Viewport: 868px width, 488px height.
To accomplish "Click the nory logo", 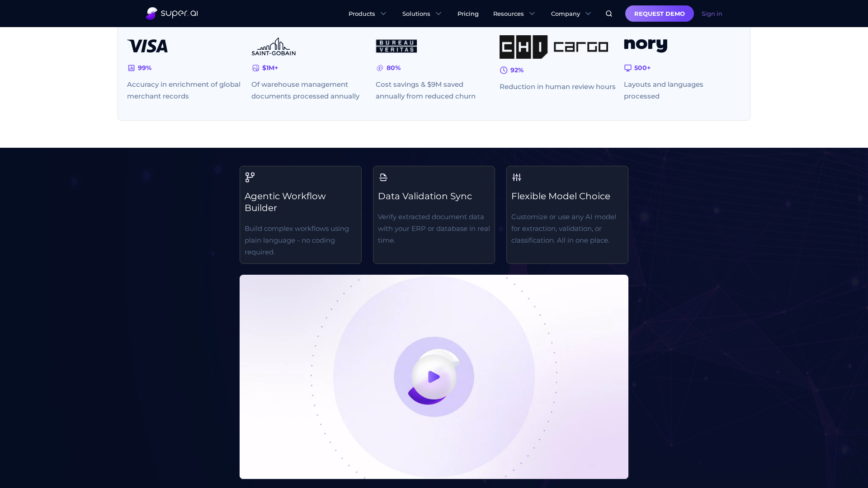I will (x=646, y=45).
